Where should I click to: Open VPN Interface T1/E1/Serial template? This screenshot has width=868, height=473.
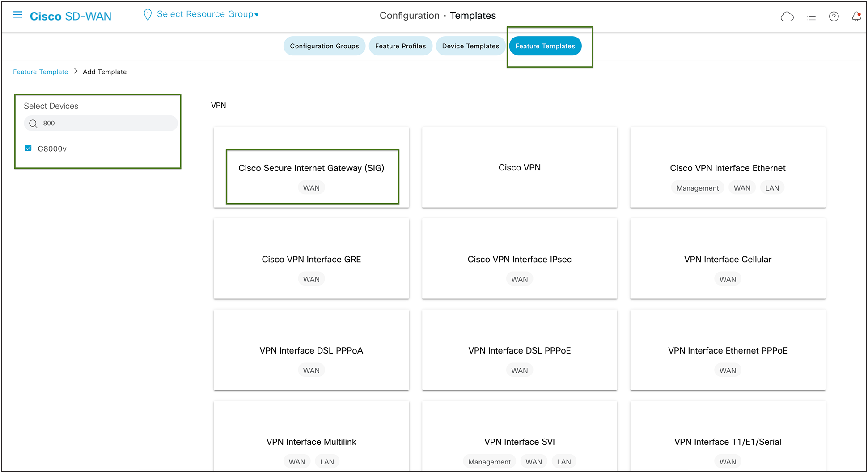tap(728, 436)
